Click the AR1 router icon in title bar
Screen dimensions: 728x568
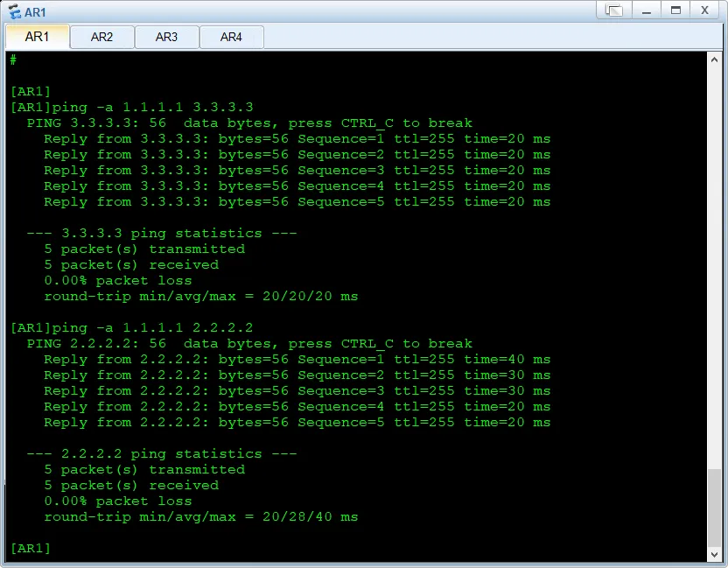pyautogui.click(x=14, y=11)
